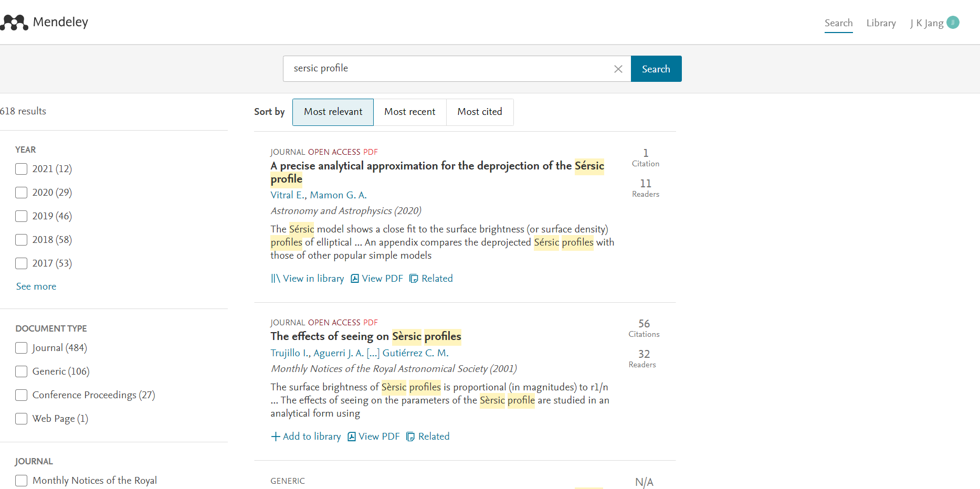Enable the Journal document type filter

pyautogui.click(x=22, y=348)
